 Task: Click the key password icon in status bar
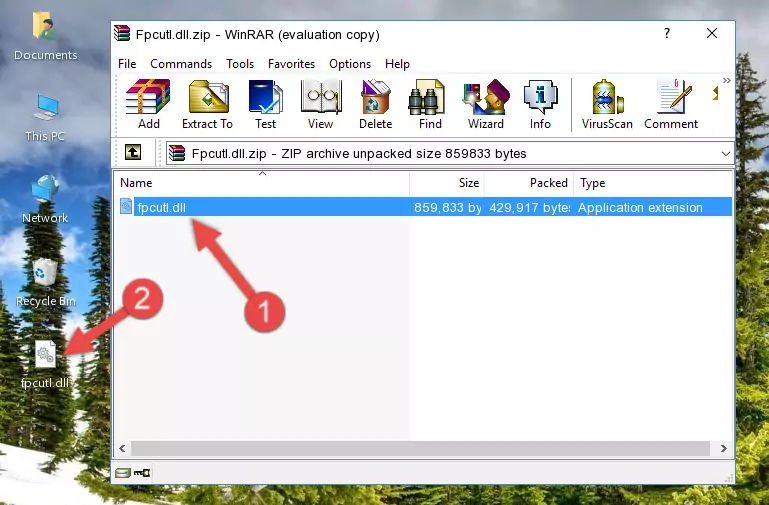click(142, 473)
